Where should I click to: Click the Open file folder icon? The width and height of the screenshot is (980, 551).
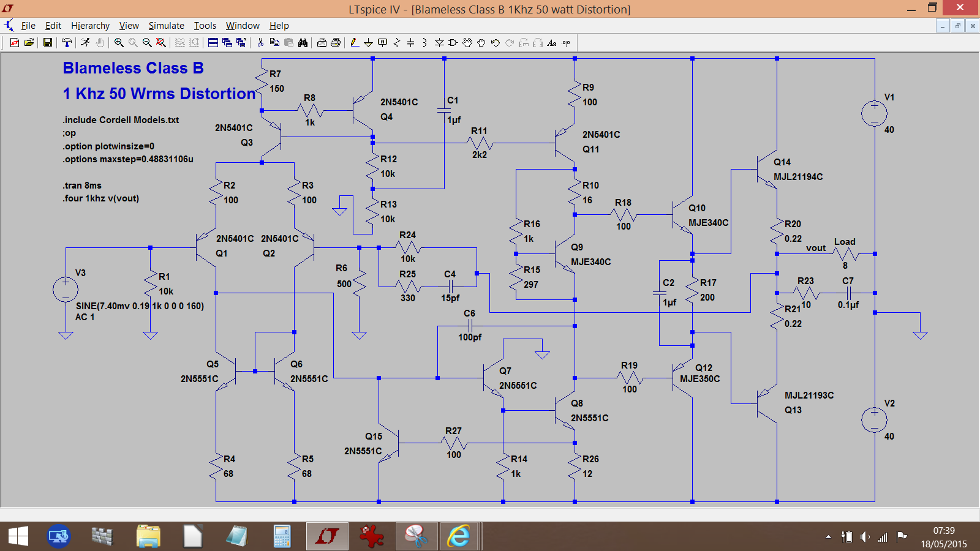(x=29, y=43)
